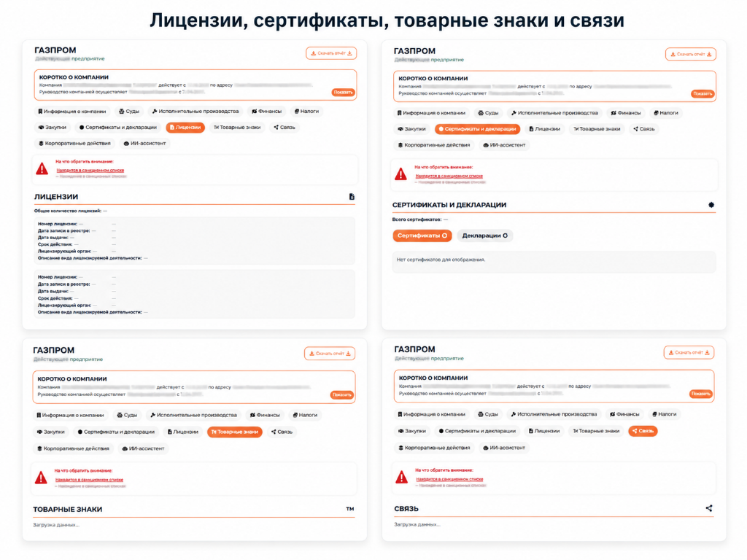Open Товарные знаки tab in ЛИЦЕНЗИИ card
Image resolution: width=747 pixels, height=560 pixels.
(x=237, y=127)
